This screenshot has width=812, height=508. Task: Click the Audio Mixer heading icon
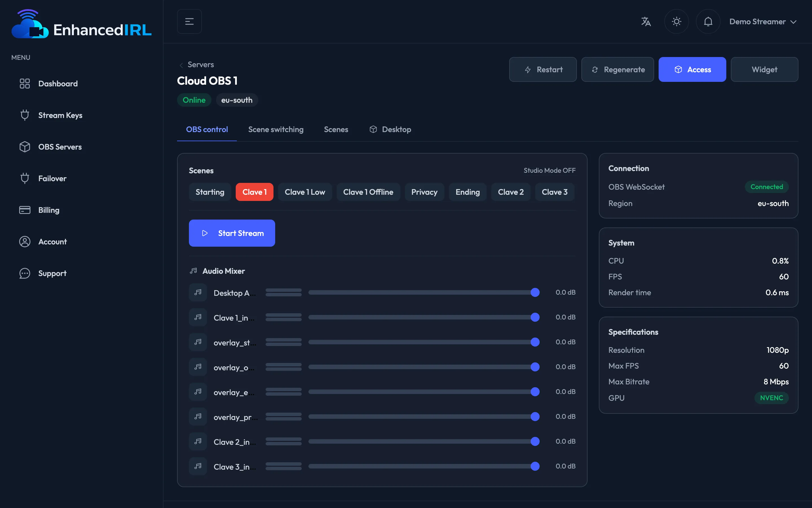pos(193,271)
